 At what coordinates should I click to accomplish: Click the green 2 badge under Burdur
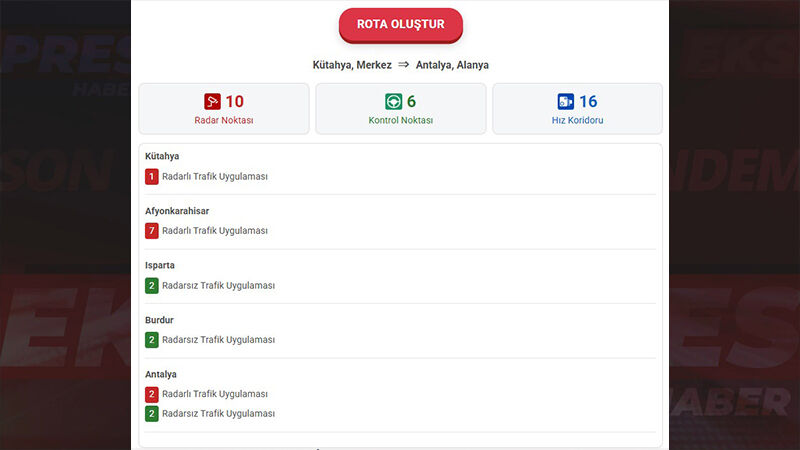point(152,340)
